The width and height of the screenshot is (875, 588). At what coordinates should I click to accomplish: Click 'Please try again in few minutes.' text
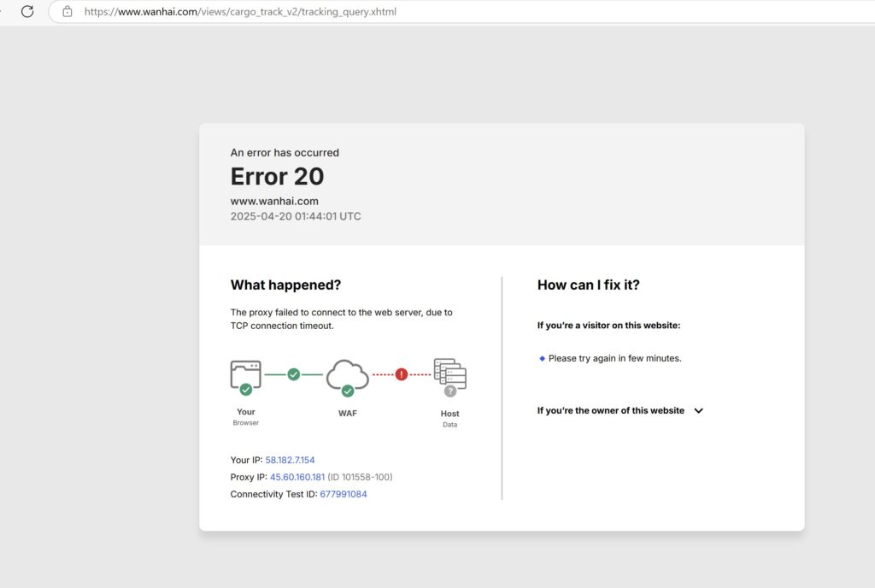click(614, 358)
